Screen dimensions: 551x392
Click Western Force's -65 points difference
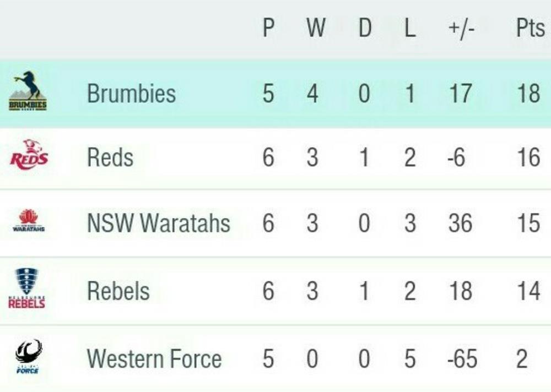pyautogui.click(x=461, y=359)
